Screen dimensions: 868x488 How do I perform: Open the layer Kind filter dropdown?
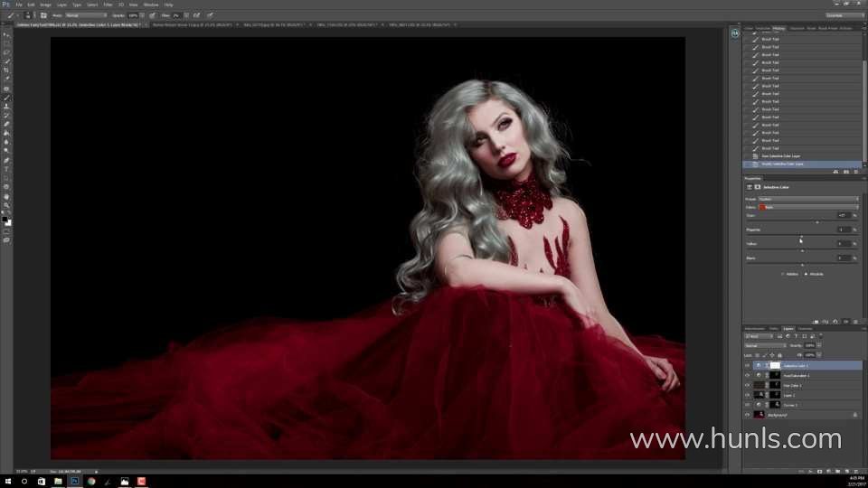click(759, 336)
